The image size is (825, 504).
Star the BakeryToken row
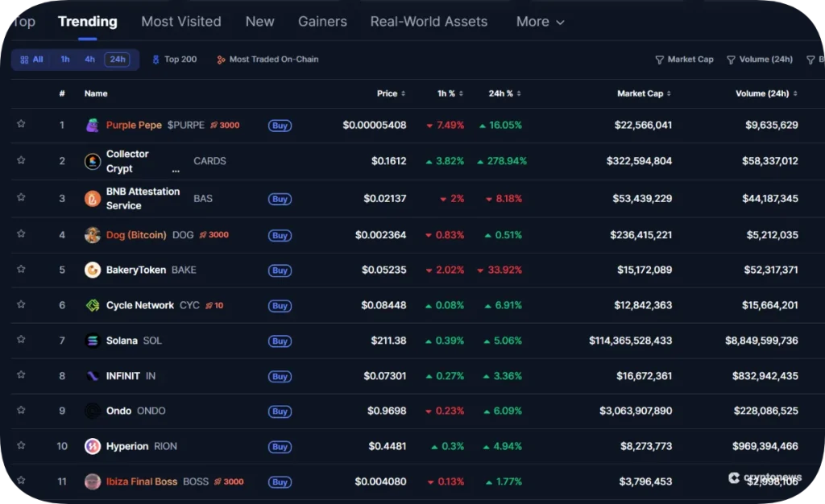pyautogui.click(x=21, y=269)
